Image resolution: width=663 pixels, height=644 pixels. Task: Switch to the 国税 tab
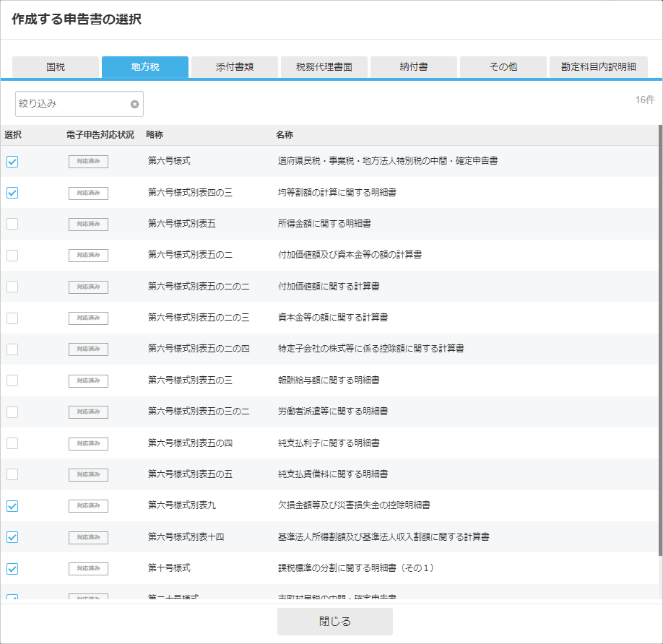(56, 67)
